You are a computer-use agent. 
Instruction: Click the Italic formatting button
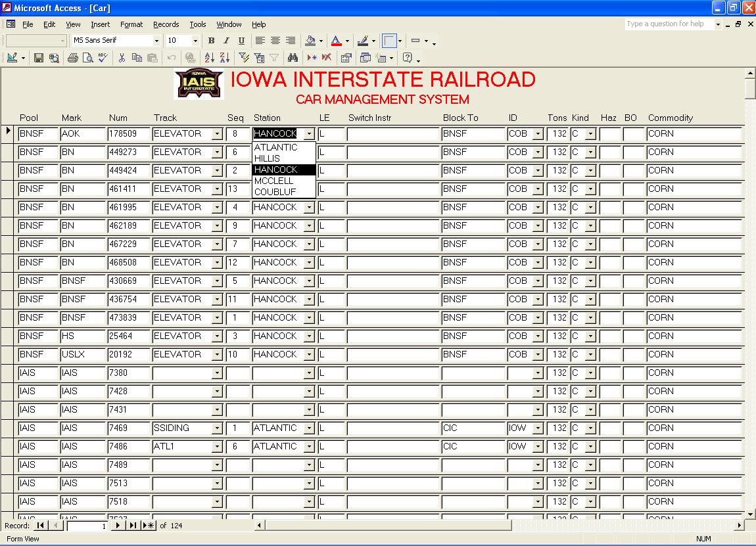pos(226,41)
